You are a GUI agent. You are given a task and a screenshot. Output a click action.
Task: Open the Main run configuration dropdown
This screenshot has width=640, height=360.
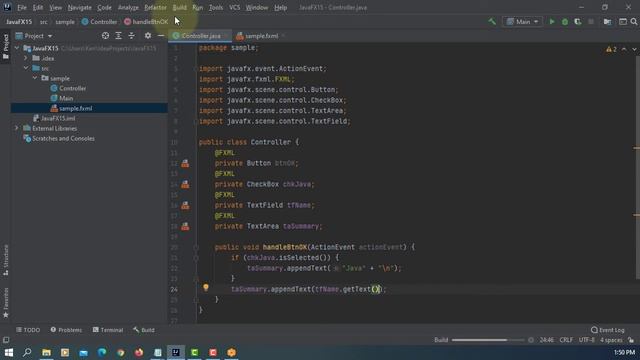[523, 22]
